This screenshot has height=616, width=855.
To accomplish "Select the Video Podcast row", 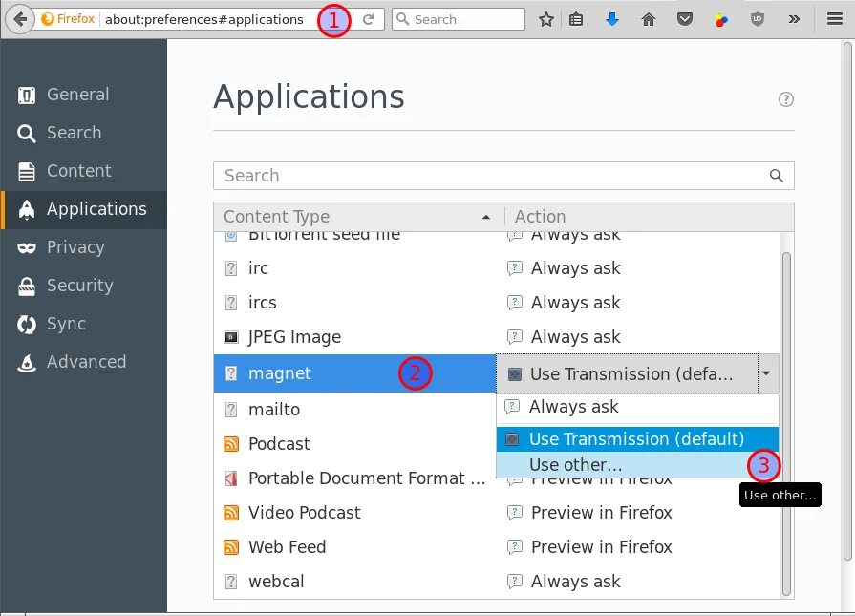I will (x=498, y=513).
